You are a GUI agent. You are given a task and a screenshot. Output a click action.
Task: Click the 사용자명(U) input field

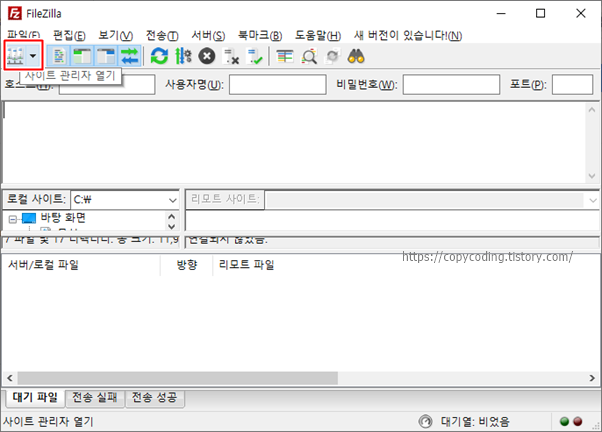click(x=278, y=84)
